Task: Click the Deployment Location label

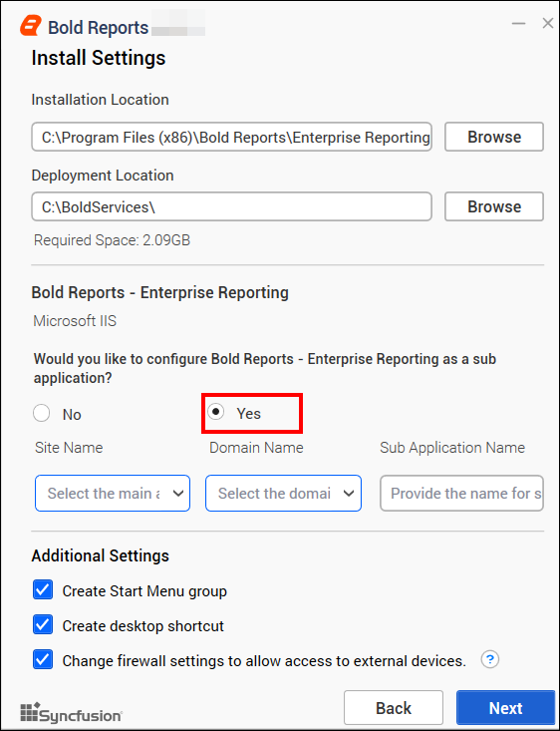Action: click(103, 176)
